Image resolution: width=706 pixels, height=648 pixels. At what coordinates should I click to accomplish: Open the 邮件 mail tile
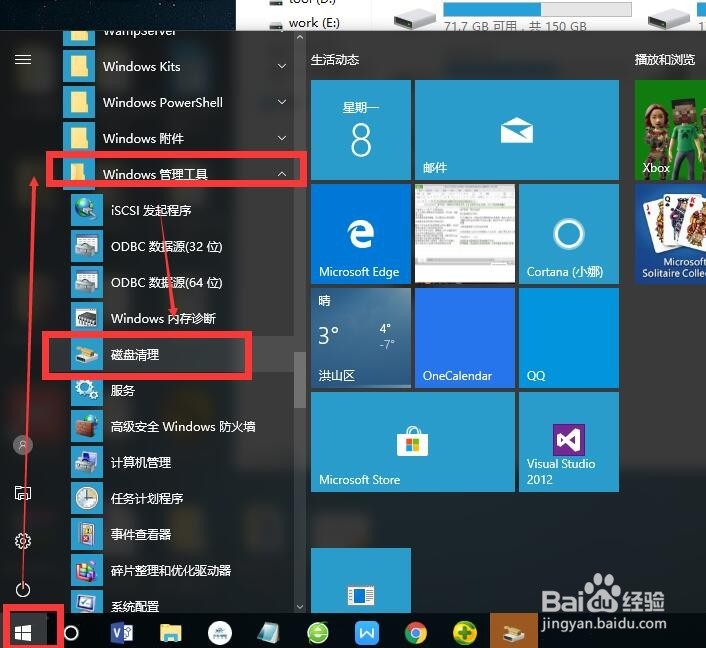pos(517,130)
